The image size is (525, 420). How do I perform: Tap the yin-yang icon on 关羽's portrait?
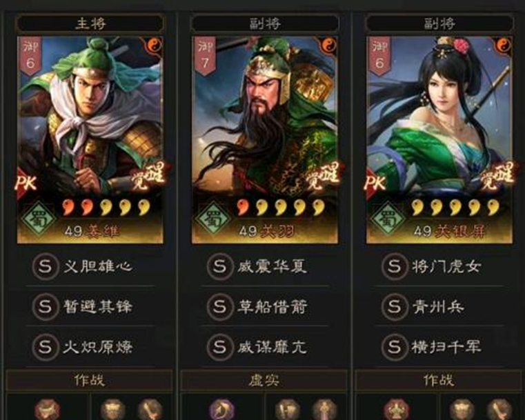[x=330, y=45]
